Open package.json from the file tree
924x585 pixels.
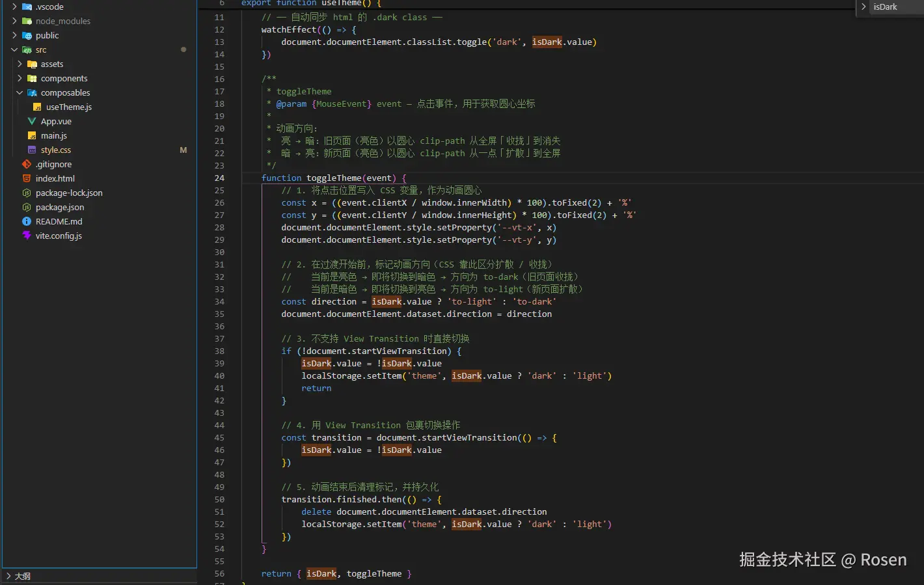(60, 207)
